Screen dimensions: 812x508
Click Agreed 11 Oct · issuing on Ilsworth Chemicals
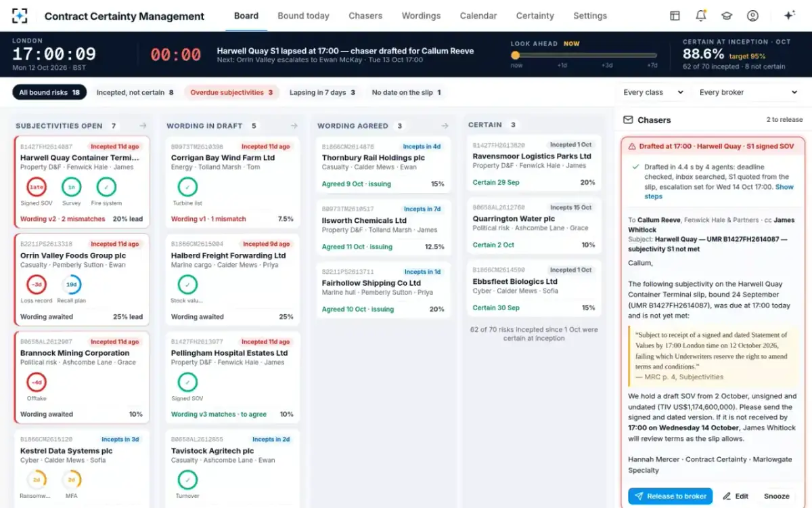(357, 247)
